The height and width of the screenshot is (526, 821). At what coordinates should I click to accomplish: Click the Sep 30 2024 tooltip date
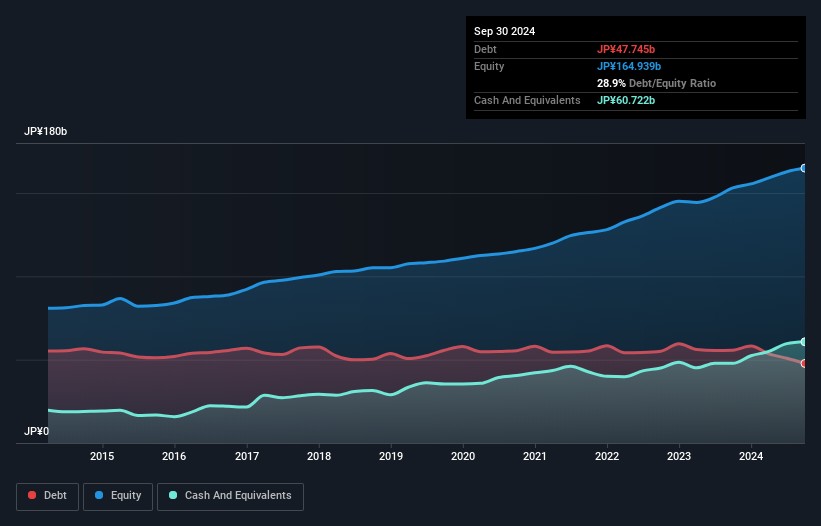click(504, 31)
